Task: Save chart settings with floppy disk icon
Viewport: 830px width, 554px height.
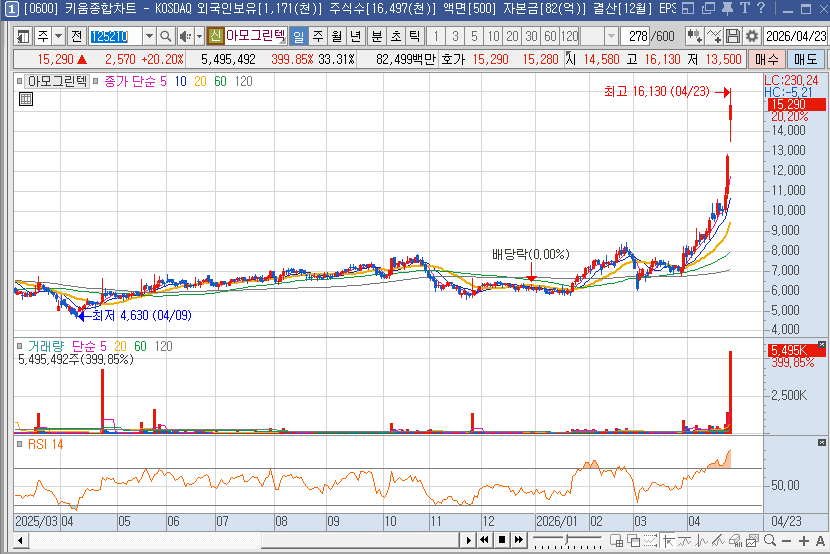Action: pyautogui.click(x=733, y=36)
